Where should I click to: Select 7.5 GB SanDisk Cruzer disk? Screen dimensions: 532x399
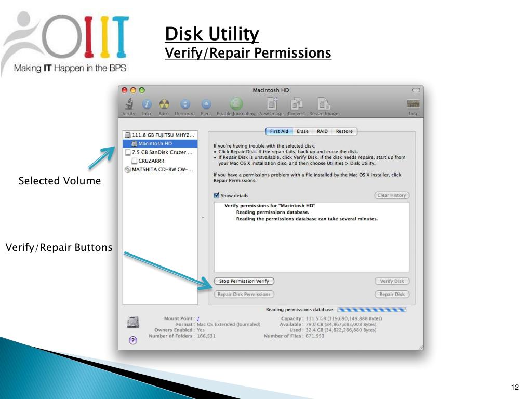click(160, 152)
